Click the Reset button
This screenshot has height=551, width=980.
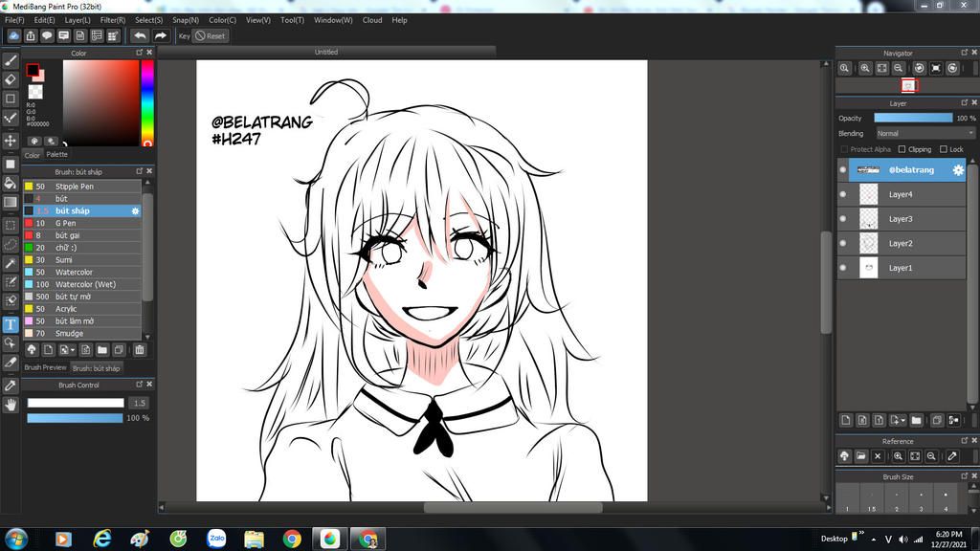(x=210, y=35)
